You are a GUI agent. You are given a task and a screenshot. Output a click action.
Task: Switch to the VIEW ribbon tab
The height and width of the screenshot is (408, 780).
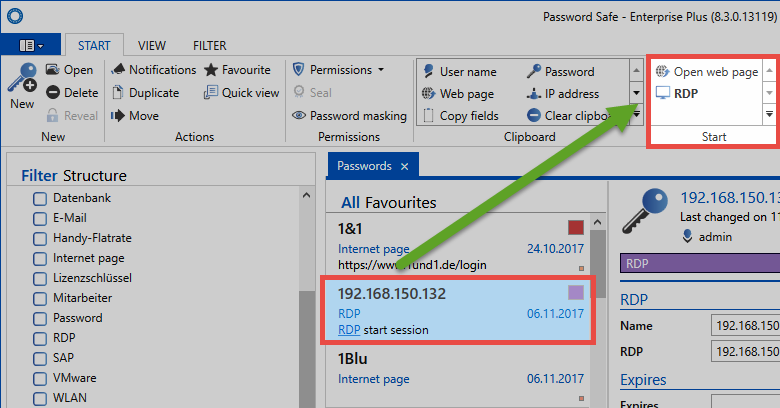pos(152,46)
